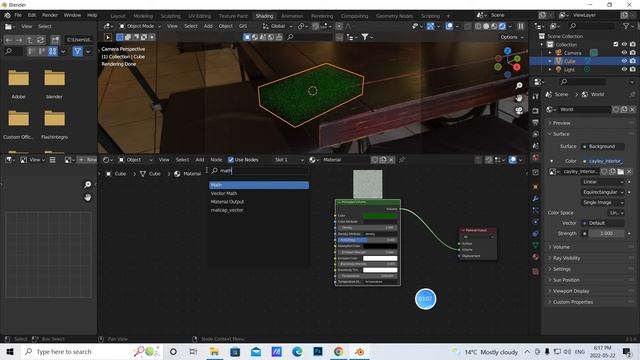
Task: Pin the node editor material
Action: pyautogui.click(x=402, y=160)
